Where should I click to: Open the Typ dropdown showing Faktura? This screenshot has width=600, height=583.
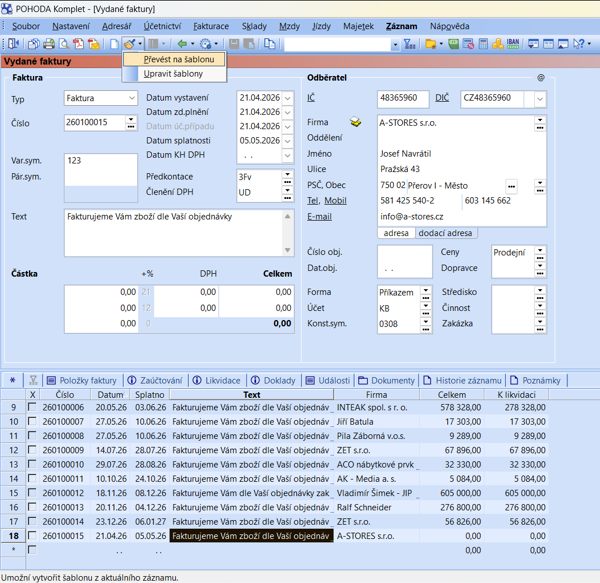point(131,99)
